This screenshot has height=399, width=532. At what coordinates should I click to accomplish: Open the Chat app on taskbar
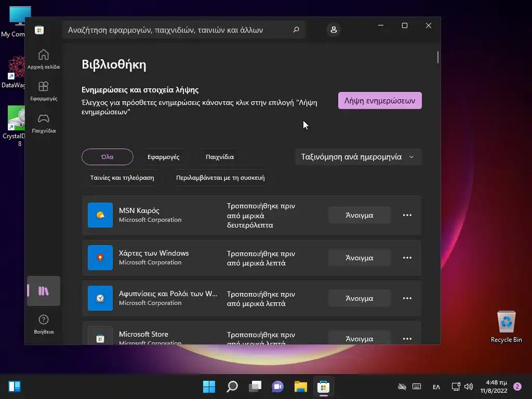coord(277,387)
